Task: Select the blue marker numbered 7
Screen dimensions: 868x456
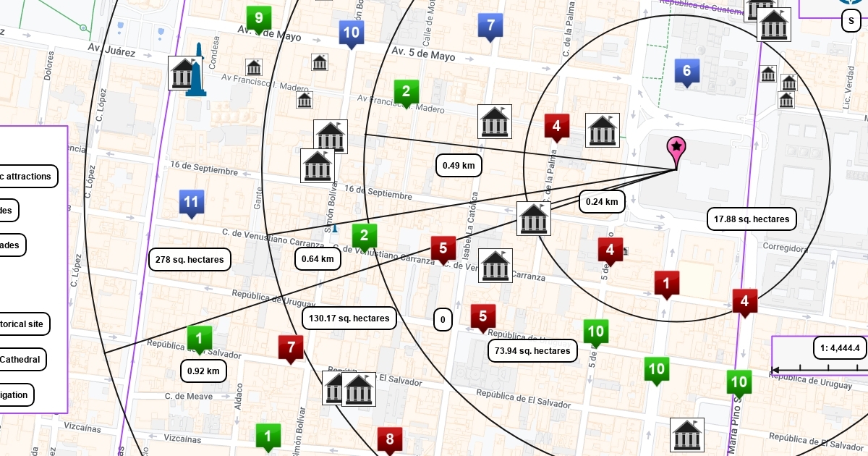Action: tap(490, 27)
